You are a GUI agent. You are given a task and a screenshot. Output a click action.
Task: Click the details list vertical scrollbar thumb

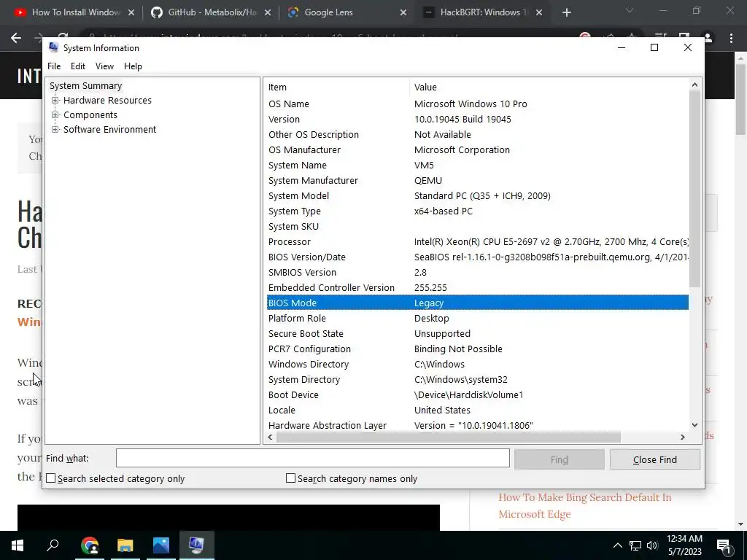[694, 189]
